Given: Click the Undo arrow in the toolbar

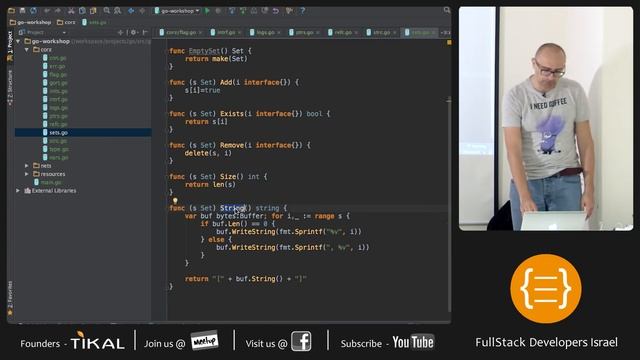Looking at the screenshot, I should point(47,11).
